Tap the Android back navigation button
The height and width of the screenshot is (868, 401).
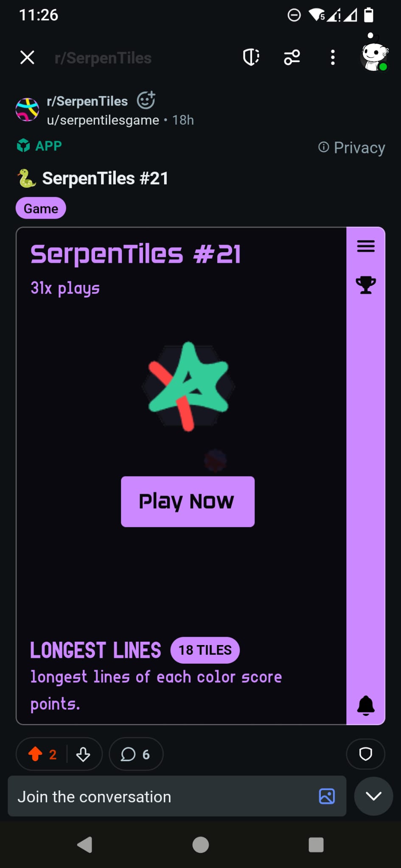coord(84,845)
